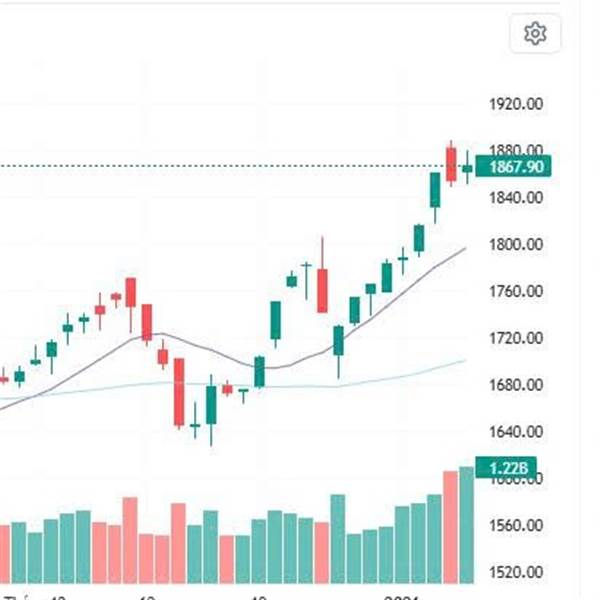Click the 1520.00 price axis label
The width and height of the screenshot is (600, 600).
coord(516,573)
